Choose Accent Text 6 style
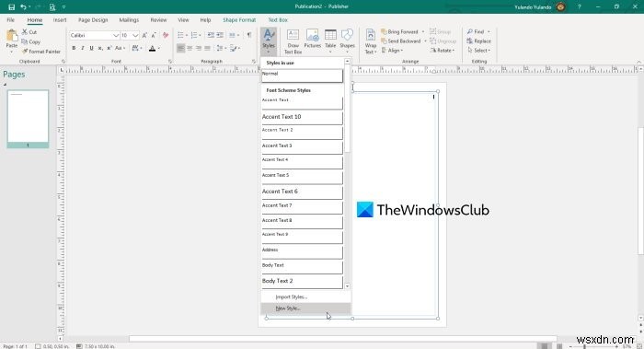This screenshot has width=644, height=349. click(x=302, y=192)
